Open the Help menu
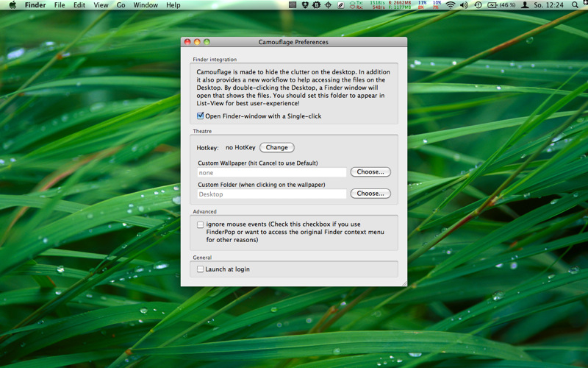 [173, 5]
